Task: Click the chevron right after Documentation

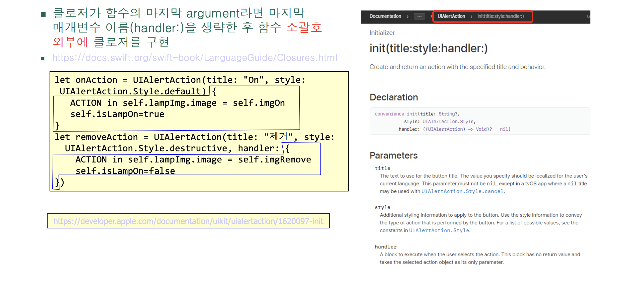Action: click(x=407, y=16)
